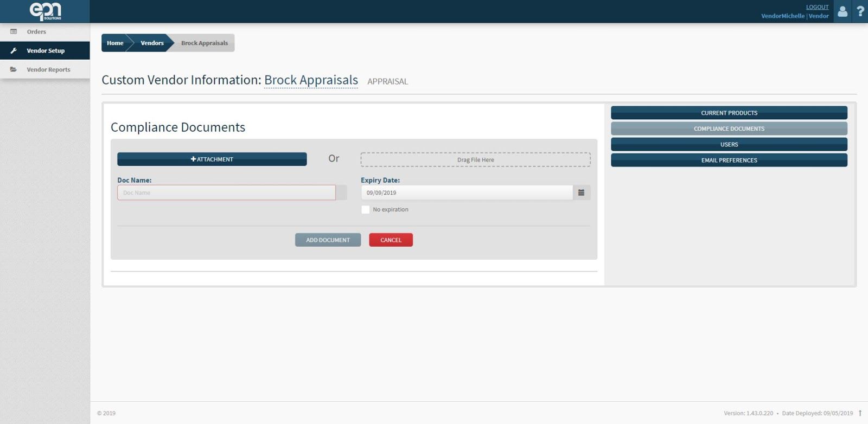The width and height of the screenshot is (868, 424).
Task: Click the VendorMichelle | Vendor username text
Action: point(795,16)
